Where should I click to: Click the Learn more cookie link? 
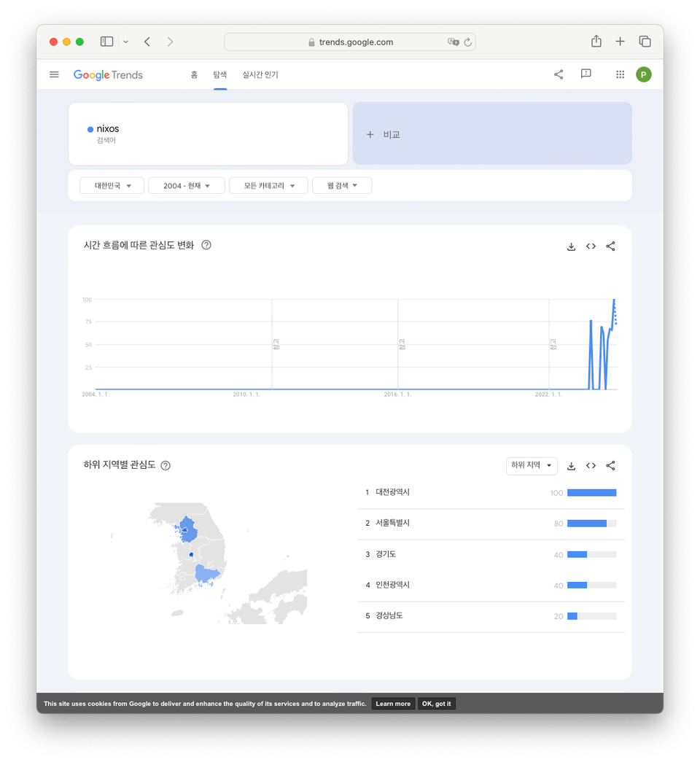tap(393, 704)
